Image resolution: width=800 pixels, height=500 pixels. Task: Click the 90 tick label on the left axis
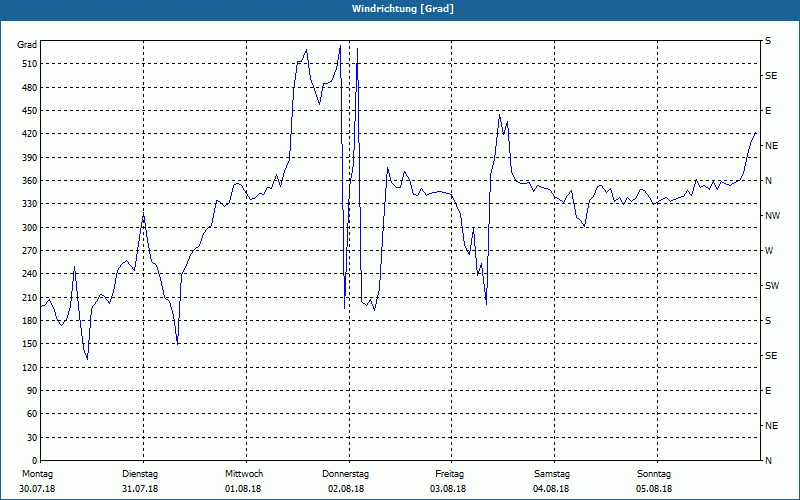pyautogui.click(x=32, y=391)
